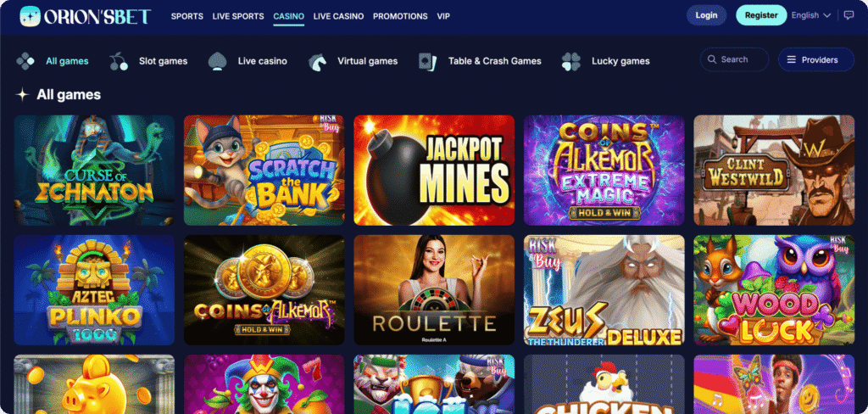Go to the VIP page
The height and width of the screenshot is (414, 868).
[x=443, y=16]
